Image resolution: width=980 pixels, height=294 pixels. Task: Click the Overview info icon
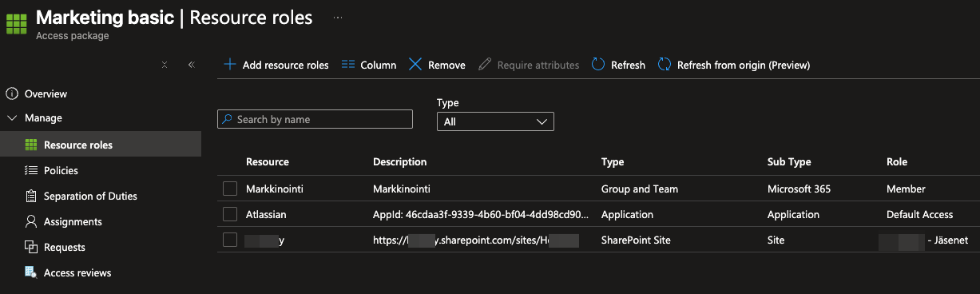[x=12, y=93]
